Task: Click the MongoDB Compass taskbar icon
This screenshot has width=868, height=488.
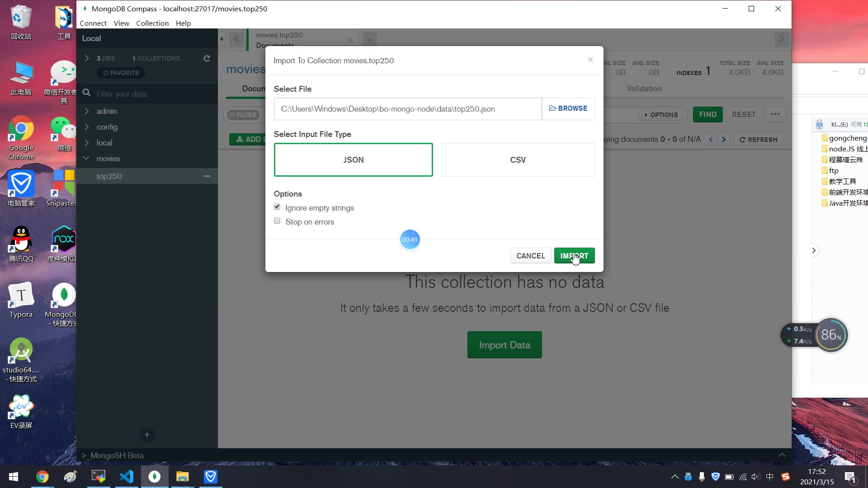Action: tap(155, 476)
